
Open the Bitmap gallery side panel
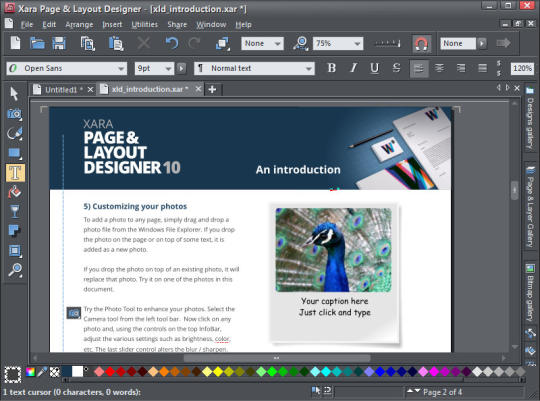pyautogui.click(x=530, y=293)
